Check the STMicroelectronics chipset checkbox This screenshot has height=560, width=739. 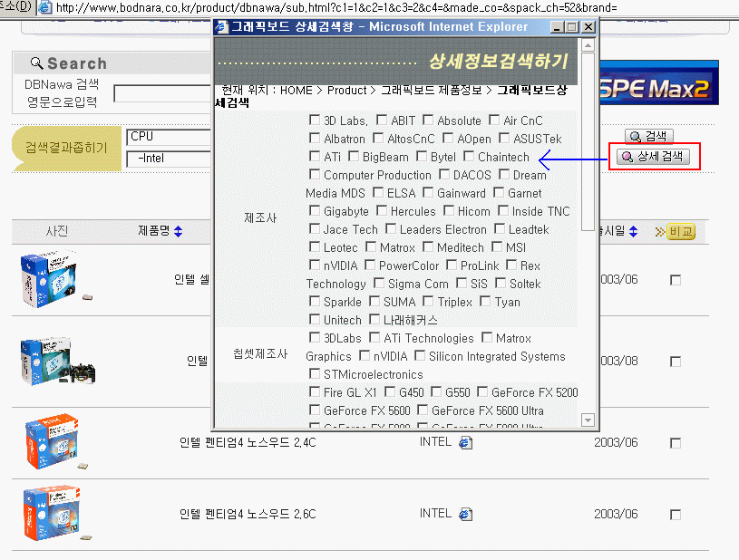tap(315, 373)
